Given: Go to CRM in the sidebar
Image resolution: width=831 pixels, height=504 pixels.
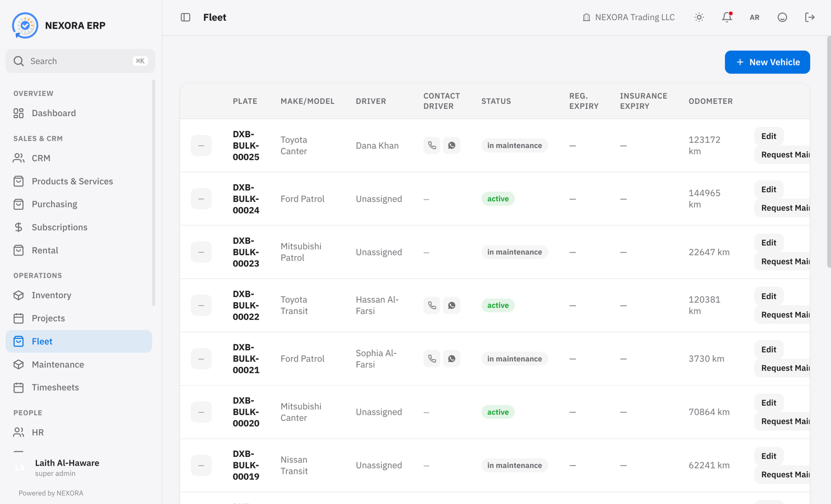Looking at the screenshot, I should [79, 158].
